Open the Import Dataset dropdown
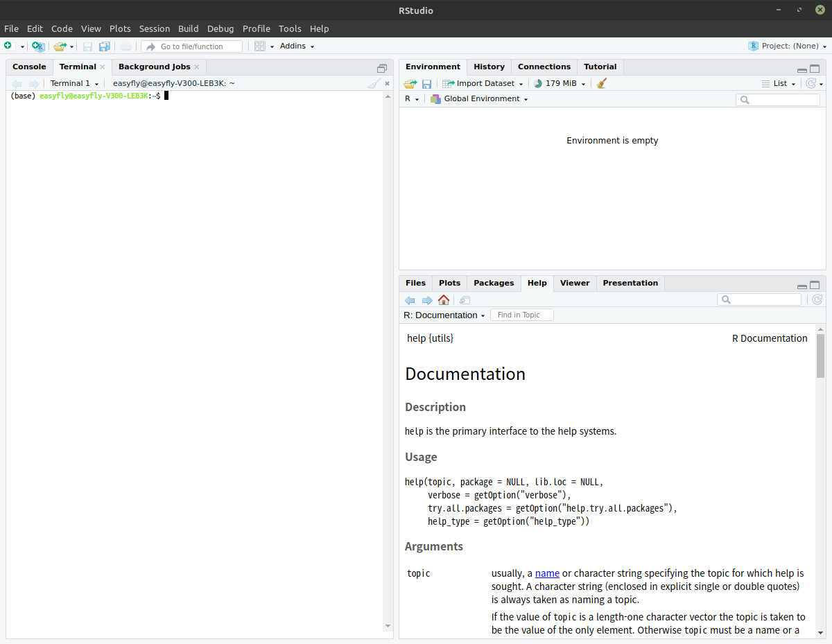This screenshot has height=644, width=832. 483,83
